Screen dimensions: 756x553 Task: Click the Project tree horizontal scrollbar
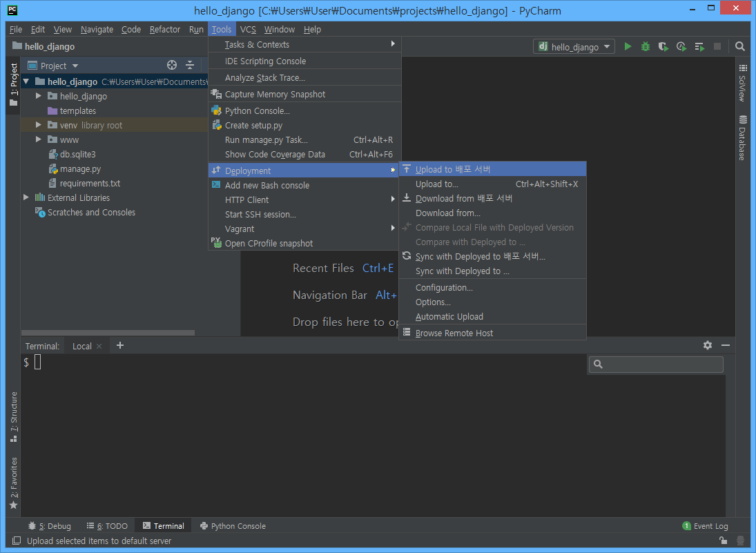(108, 333)
